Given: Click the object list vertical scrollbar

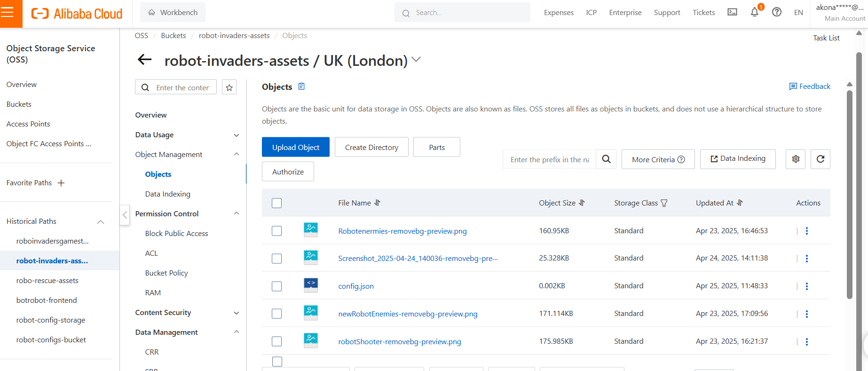Looking at the screenshot, I should (x=849, y=194).
